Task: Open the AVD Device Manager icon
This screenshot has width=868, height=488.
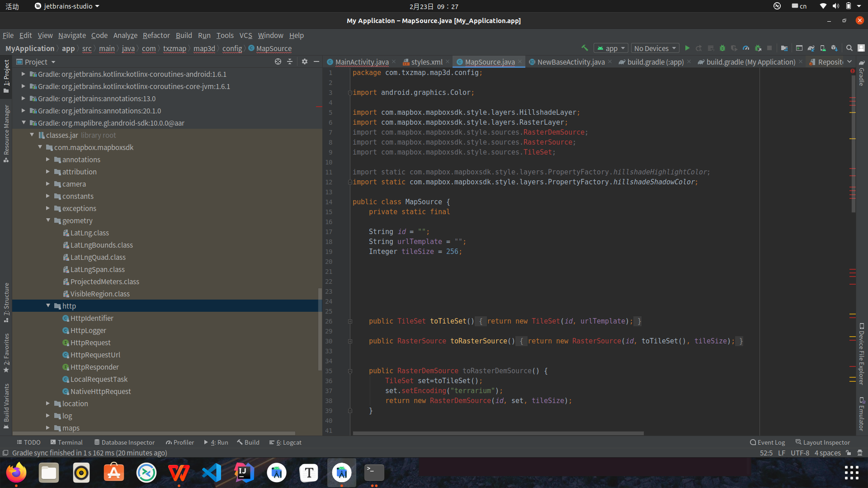Action: pos(823,48)
